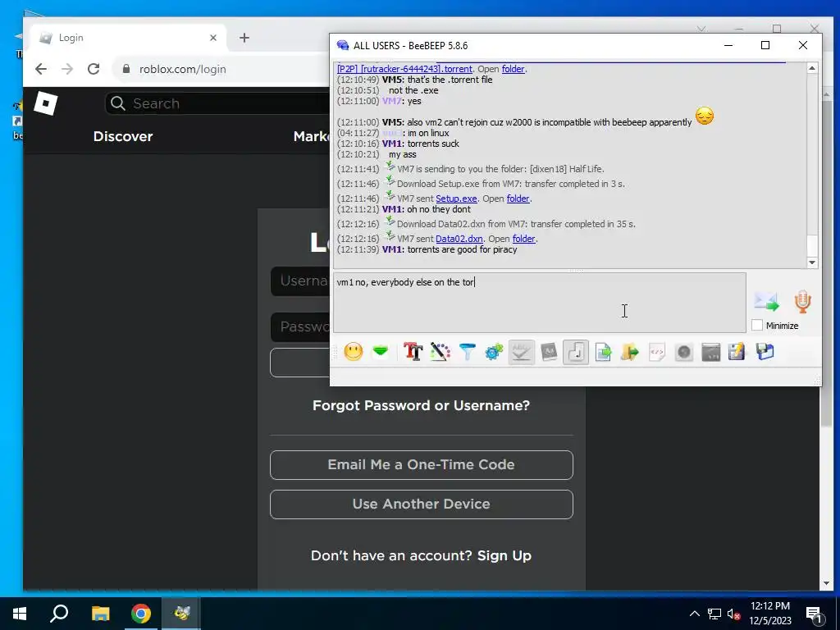Open folder link beside the torrent file
840x630 pixels.
(x=514, y=69)
